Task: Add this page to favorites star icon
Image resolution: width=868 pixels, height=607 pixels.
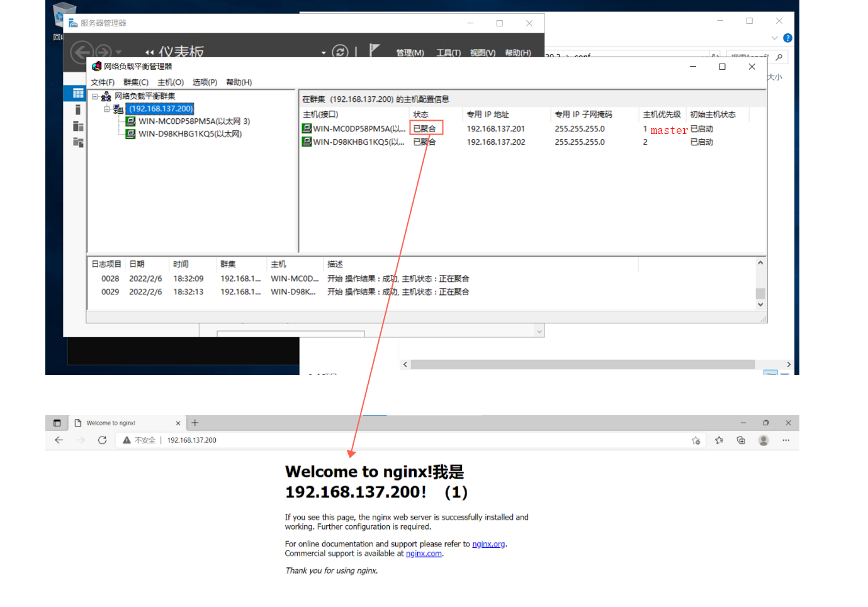Action: click(x=696, y=440)
